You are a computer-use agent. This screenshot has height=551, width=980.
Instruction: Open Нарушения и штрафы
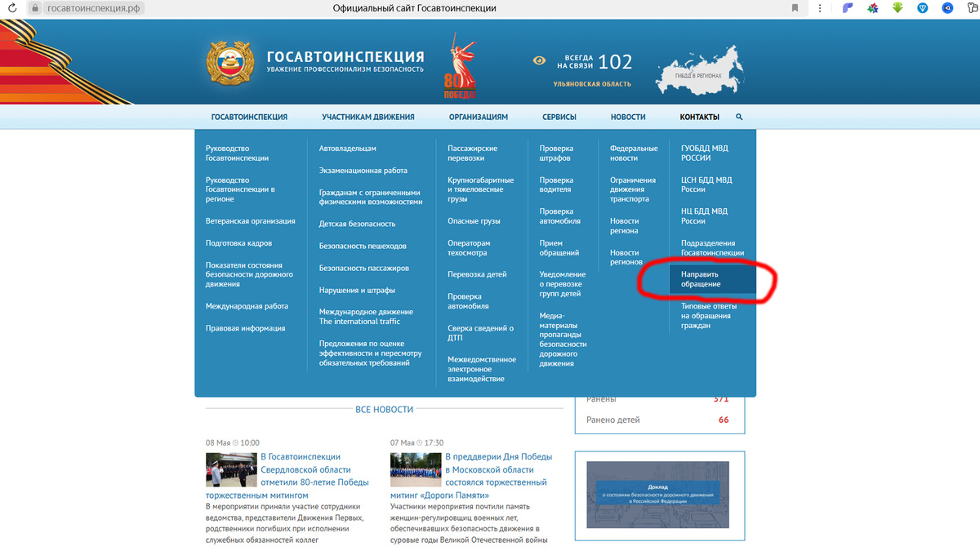click(x=357, y=290)
